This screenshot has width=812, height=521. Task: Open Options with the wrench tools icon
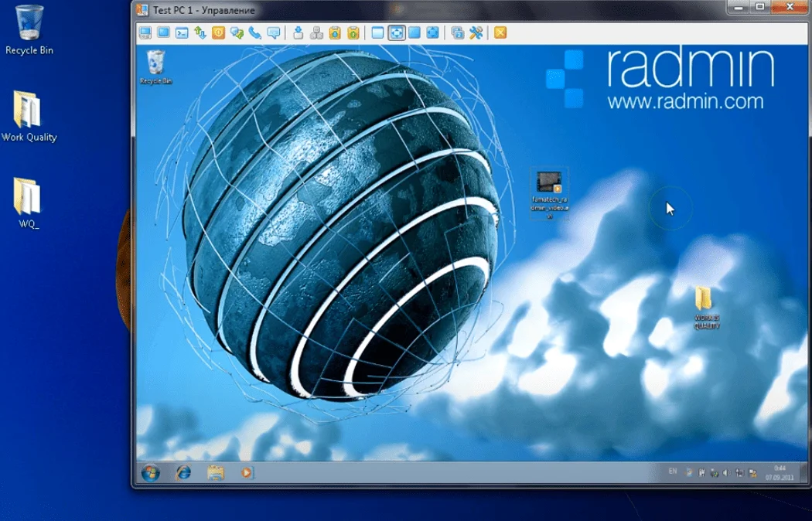click(476, 33)
